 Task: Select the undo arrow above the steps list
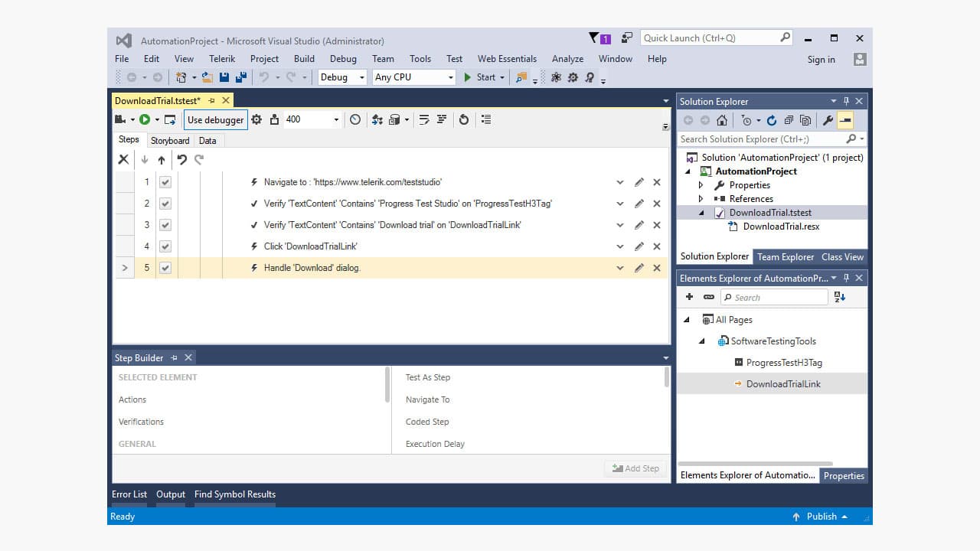pos(182,159)
